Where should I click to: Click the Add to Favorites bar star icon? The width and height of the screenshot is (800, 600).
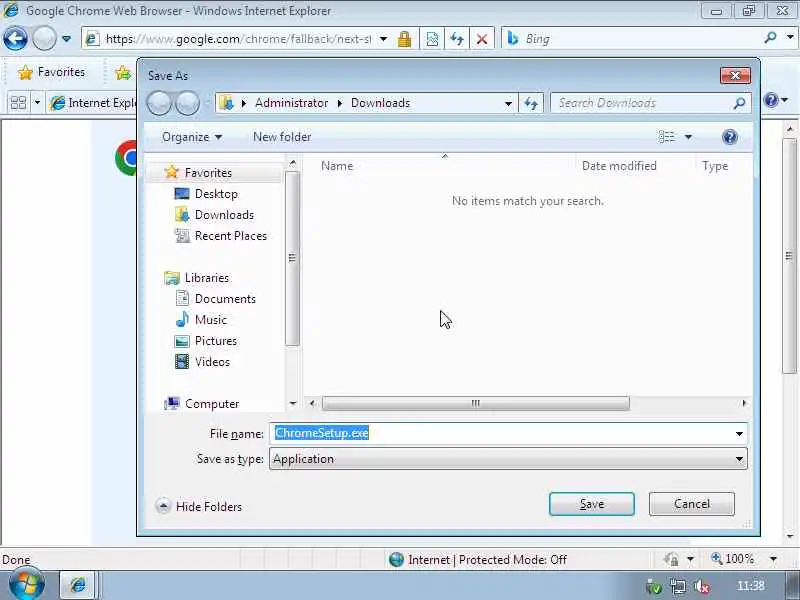123,73
